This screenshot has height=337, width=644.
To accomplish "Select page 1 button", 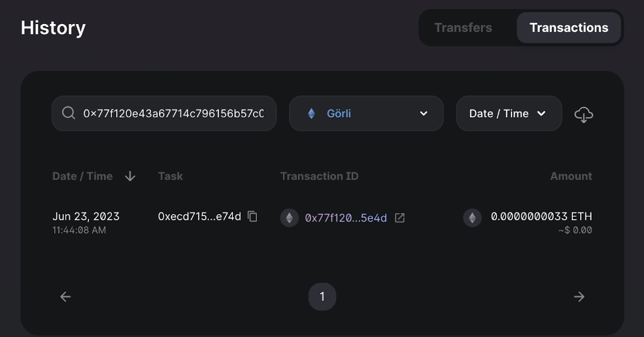I will [322, 297].
